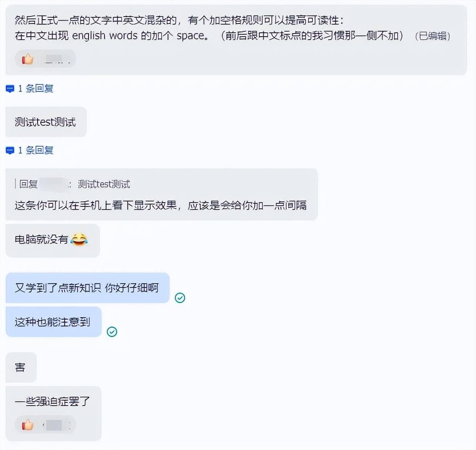Open 1 条回复 thread under 测试test测试
This screenshot has width=476, height=450.
pyautogui.click(x=36, y=151)
